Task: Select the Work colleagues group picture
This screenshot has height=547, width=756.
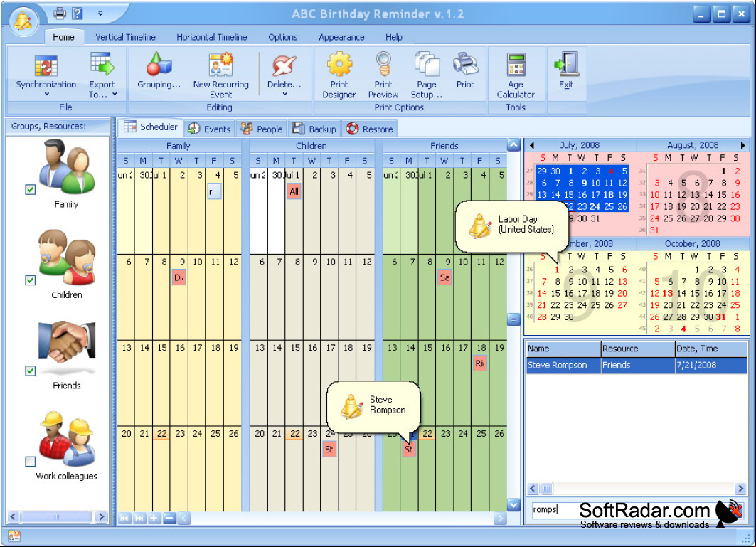Action: pyautogui.click(x=67, y=438)
